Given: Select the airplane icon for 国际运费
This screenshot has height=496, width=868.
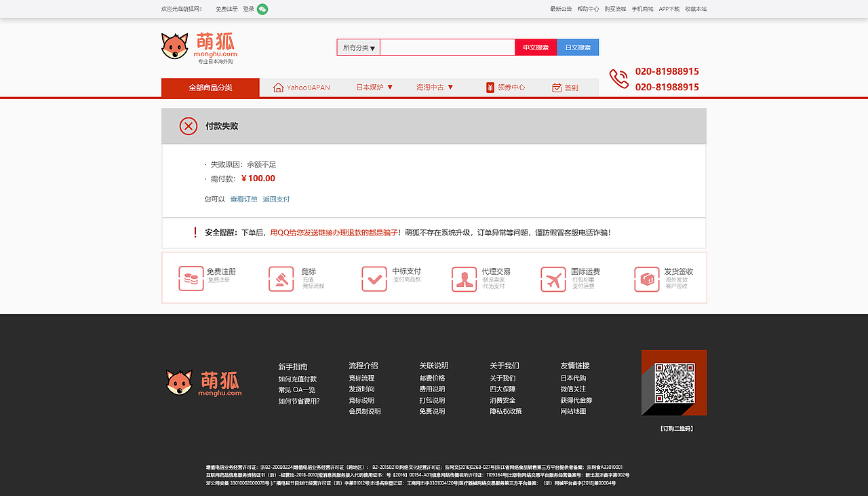Looking at the screenshot, I should point(553,278).
